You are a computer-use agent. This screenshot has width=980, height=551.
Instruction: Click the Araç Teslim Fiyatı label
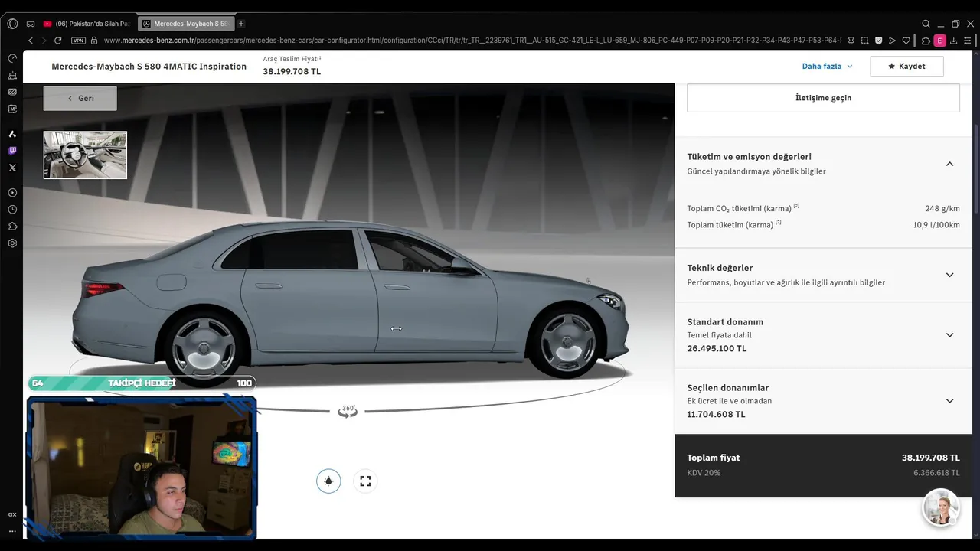(x=292, y=59)
